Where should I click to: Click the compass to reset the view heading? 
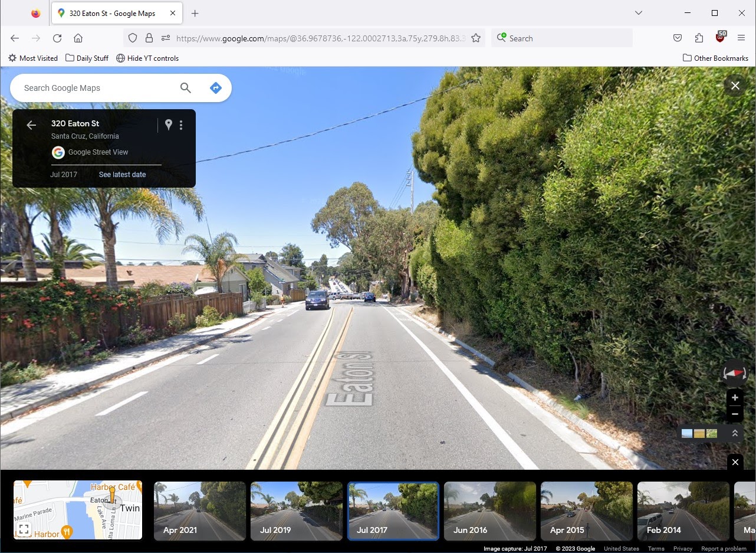[735, 373]
